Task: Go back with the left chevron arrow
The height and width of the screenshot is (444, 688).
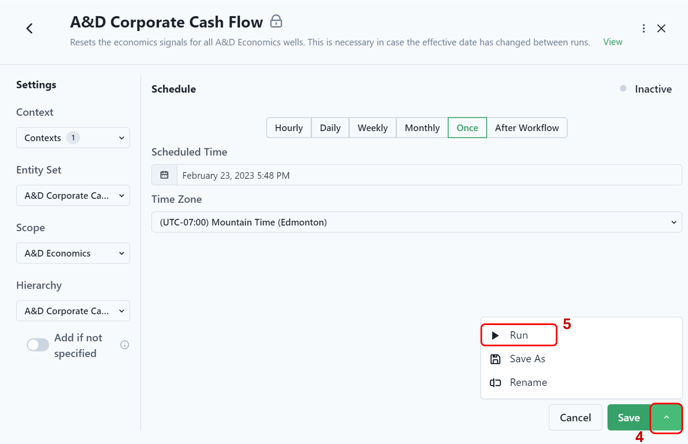Action: (29, 29)
